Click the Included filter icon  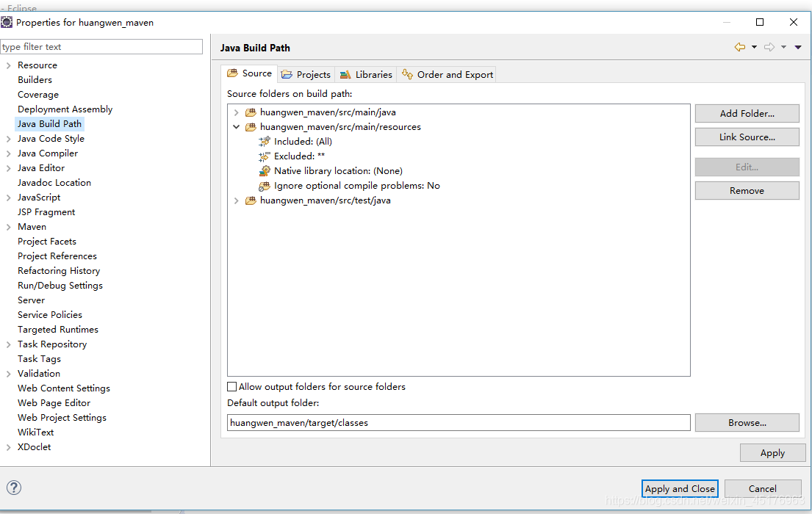265,141
